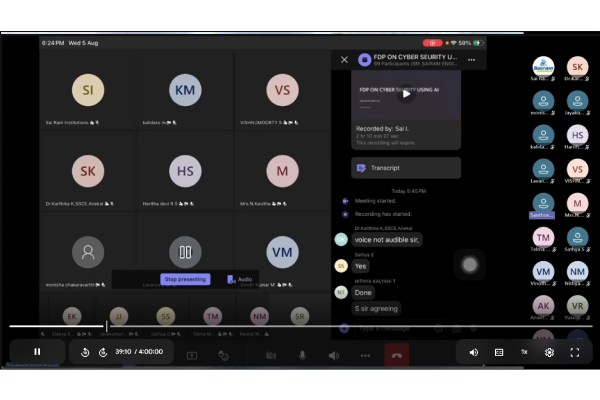Click the 'Recording has started.' notice
Screen dimensions: 600x400
tap(383, 214)
